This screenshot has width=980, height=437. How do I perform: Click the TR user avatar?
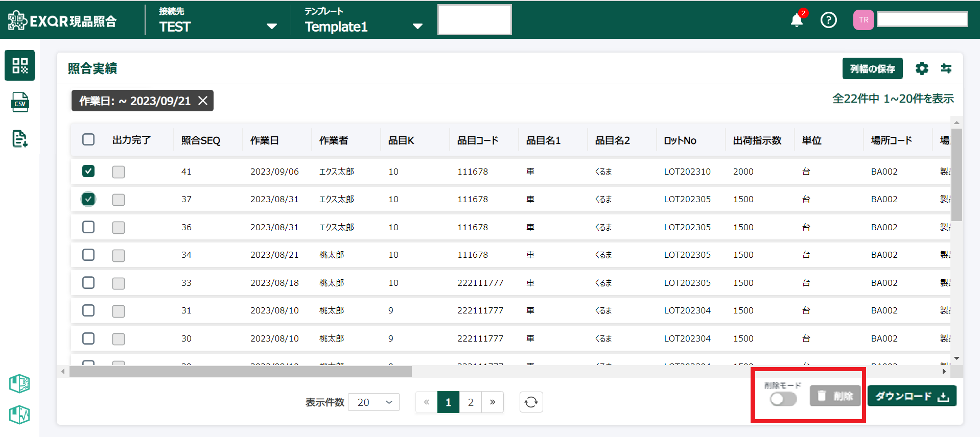(x=863, y=20)
